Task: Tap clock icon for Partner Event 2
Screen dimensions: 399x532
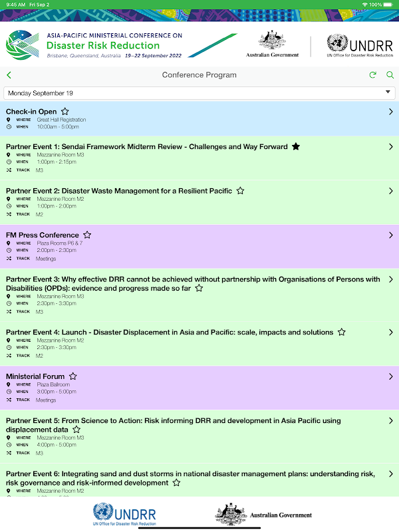Action: click(9, 206)
